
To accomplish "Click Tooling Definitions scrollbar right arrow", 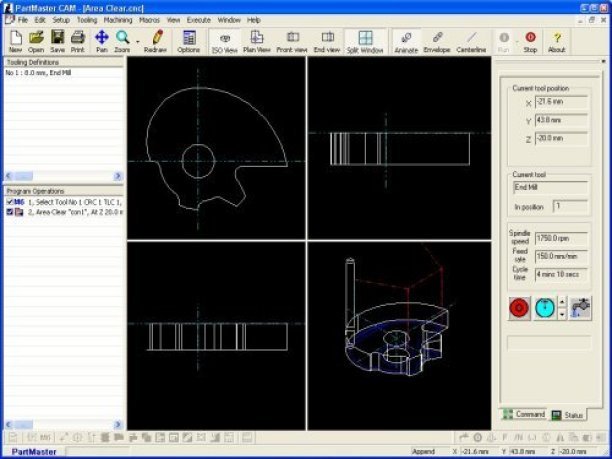I will click(x=118, y=176).
